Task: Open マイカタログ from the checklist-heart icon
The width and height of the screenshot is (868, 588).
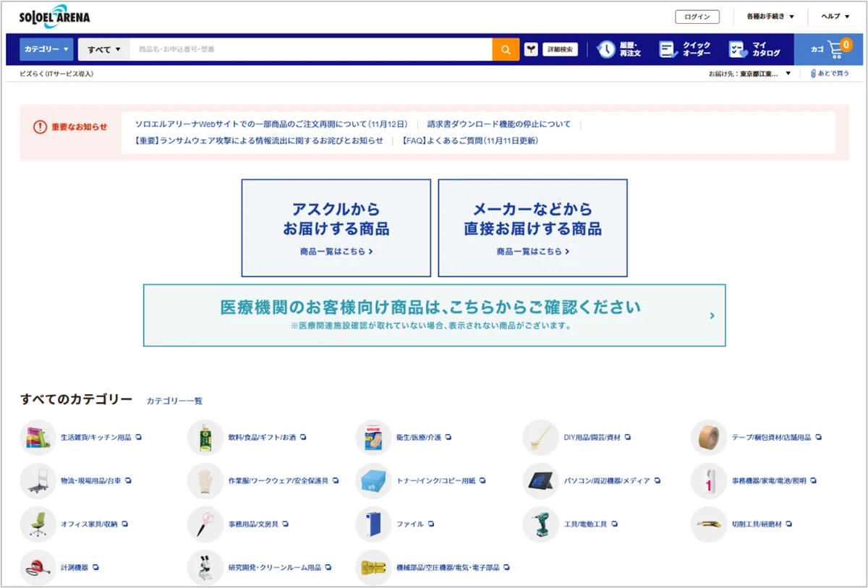Action: (x=738, y=48)
